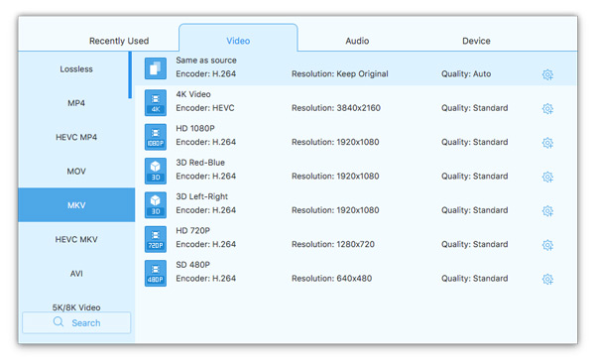Click the 4K video preset icon
This screenshot has height=364, width=595.
[x=156, y=102]
